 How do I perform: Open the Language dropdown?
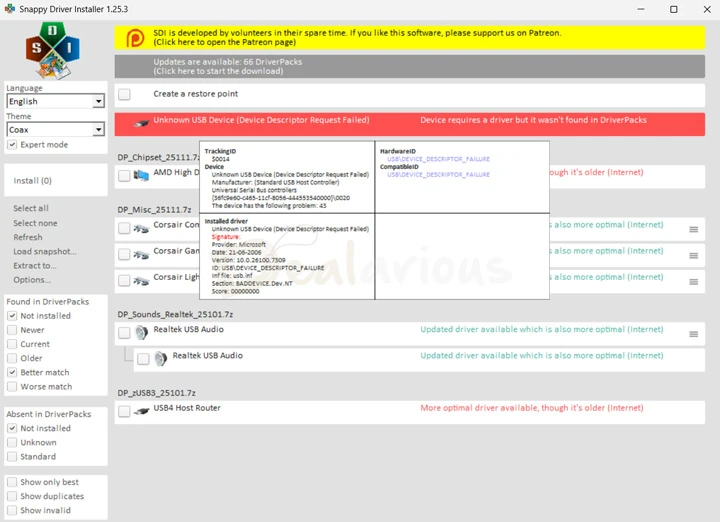click(x=55, y=101)
